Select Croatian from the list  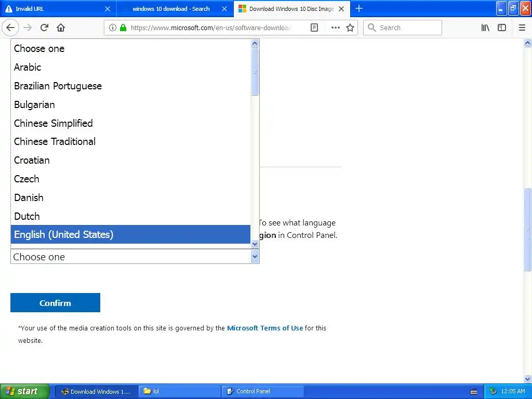(x=130, y=160)
